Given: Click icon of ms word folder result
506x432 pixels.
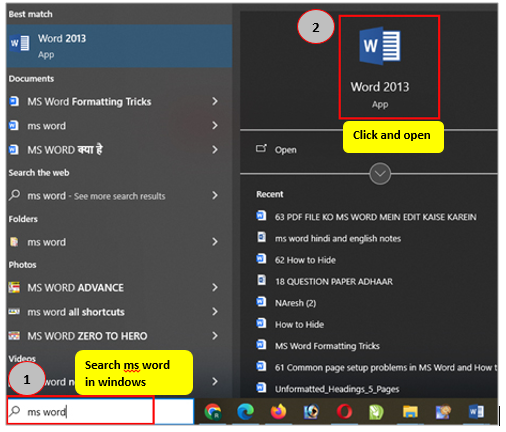Looking at the screenshot, I should point(14,242).
